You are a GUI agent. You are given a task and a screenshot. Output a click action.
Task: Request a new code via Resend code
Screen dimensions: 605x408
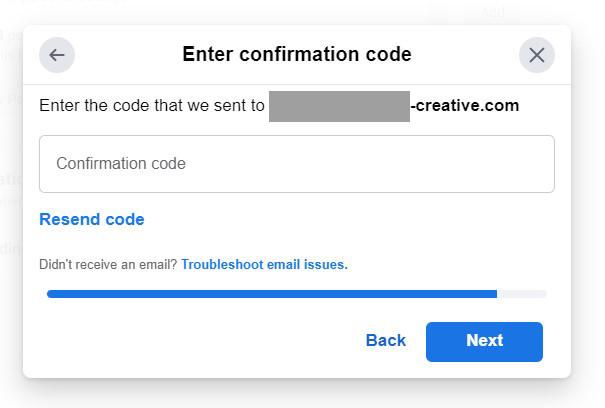[92, 219]
